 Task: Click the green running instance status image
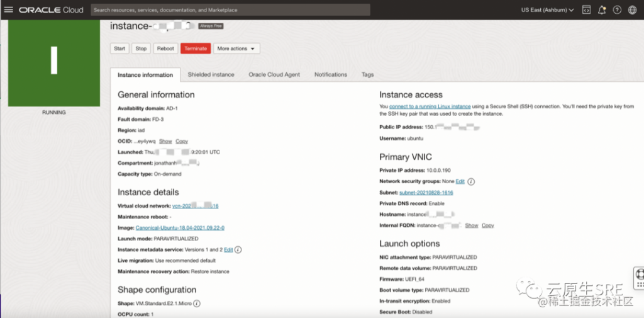54,63
